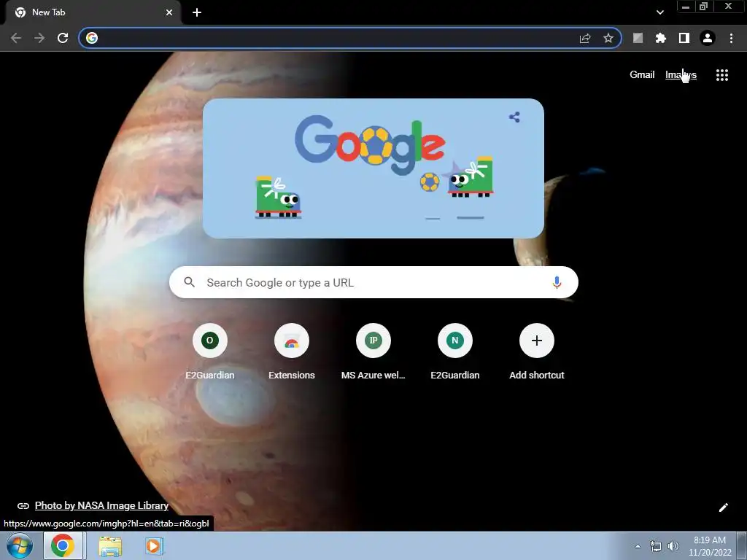Share the Google doodle
This screenshot has height=560, width=747.
(514, 117)
